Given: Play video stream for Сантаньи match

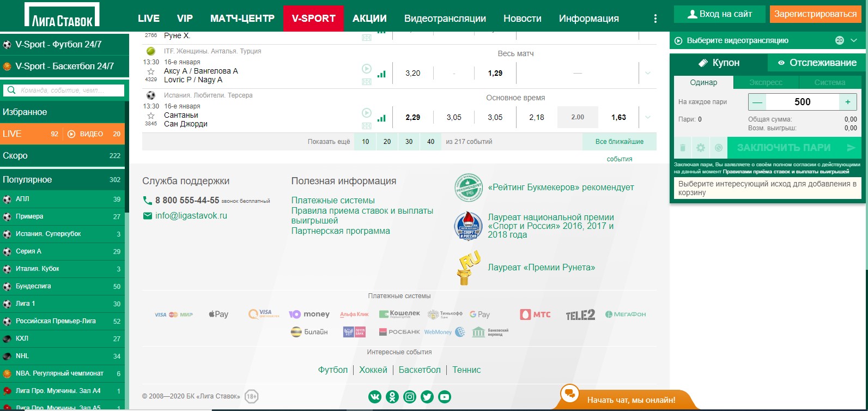Looking at the screenshot, I should coord(367,113).
